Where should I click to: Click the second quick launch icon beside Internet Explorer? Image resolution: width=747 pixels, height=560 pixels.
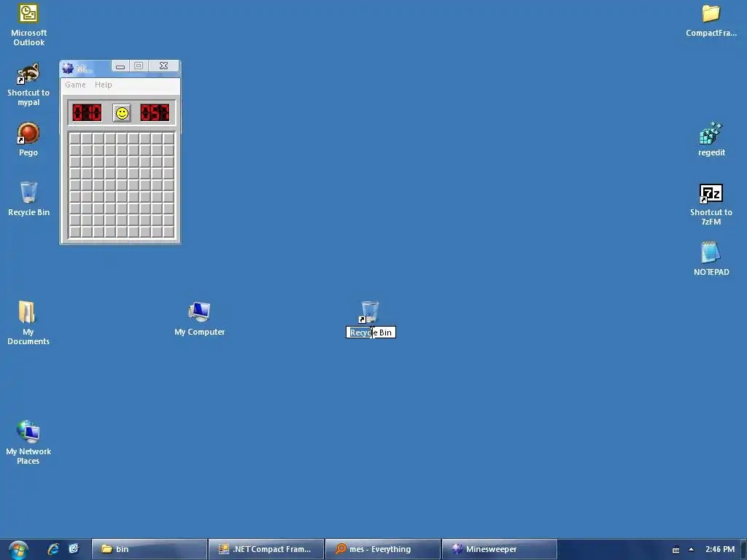[74, 549]
